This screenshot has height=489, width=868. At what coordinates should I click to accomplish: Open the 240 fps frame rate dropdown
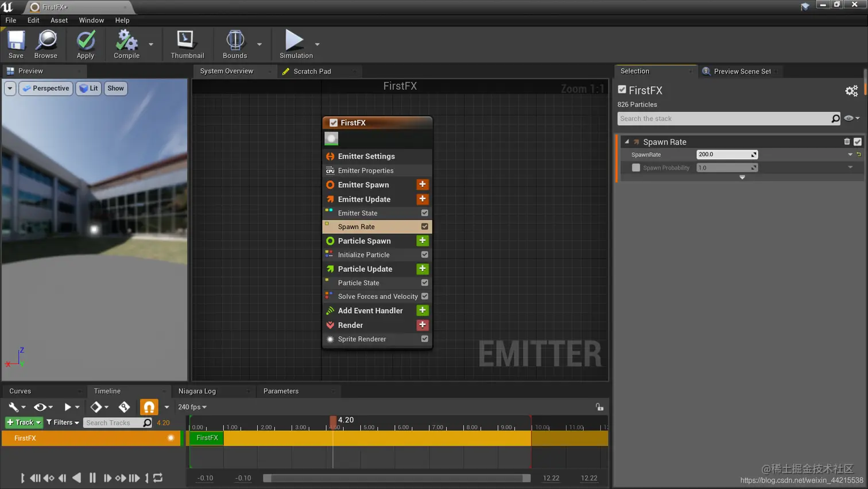pyautogui.click(x=192, y=407)
